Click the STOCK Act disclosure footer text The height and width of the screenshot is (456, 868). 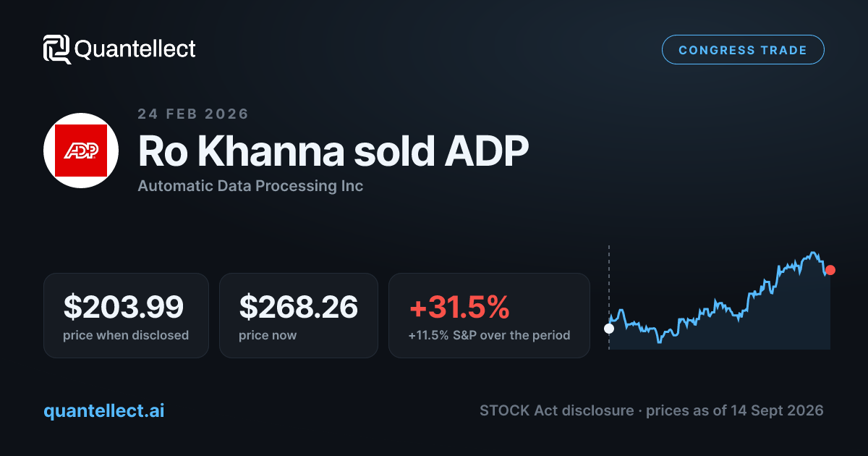(x=651, y=410)
